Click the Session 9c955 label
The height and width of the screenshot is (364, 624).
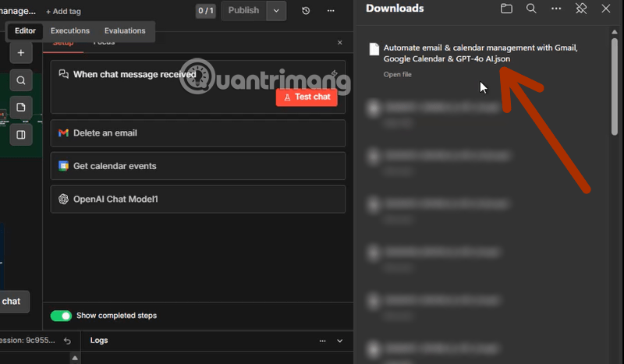click(x=27, y=341)
